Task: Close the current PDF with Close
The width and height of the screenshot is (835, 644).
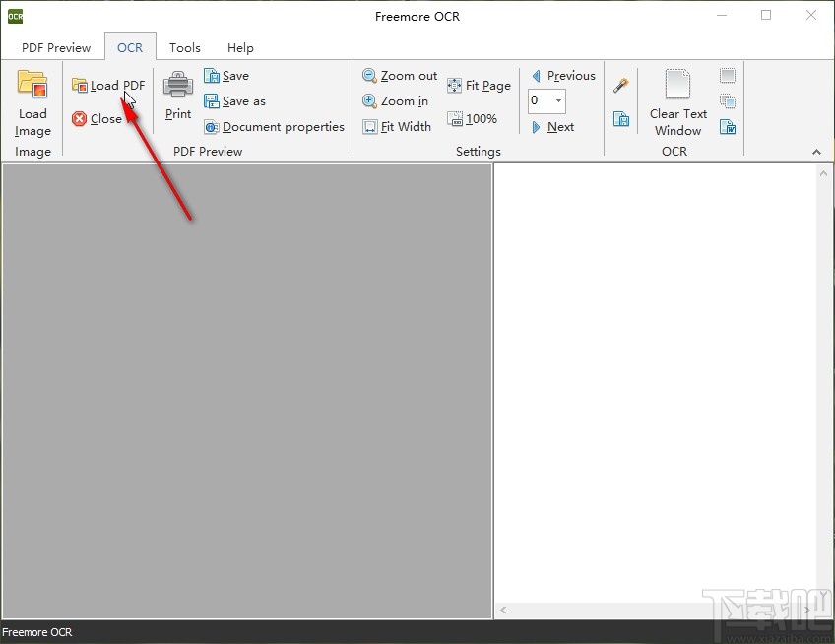Action: click(97, 119)
